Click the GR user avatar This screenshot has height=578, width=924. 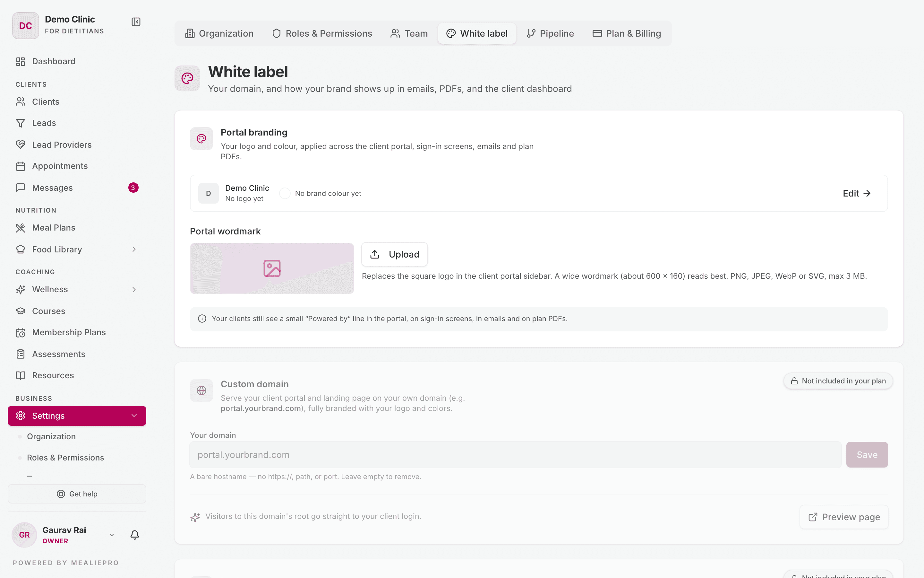[x=24, y=535]
